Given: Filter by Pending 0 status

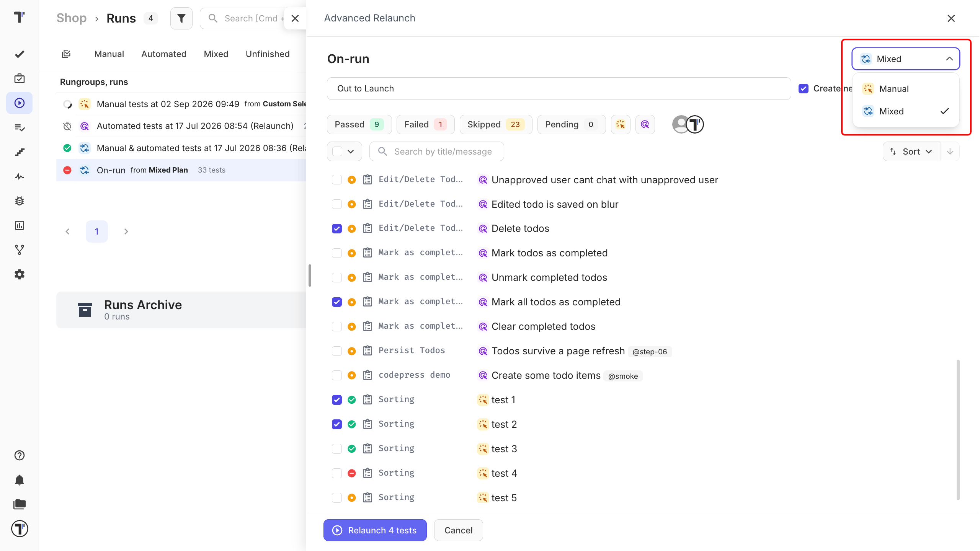Looking at the screenshot, I should coord(571,124).
